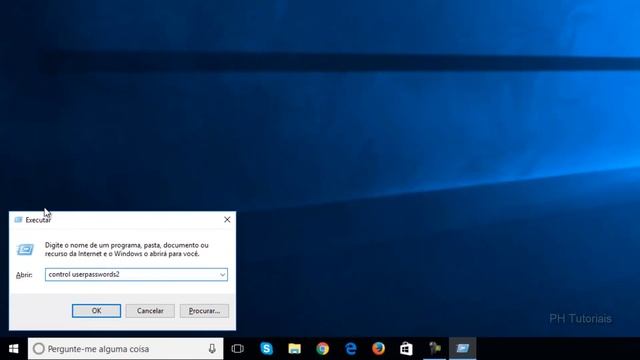640x360 pixels.
Task: Click the Abrir: label
Action: [24, 275]
